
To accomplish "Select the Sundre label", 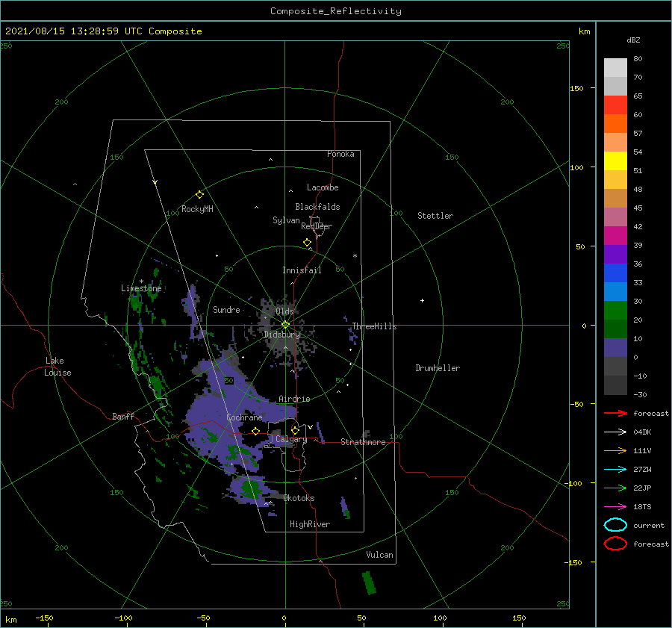I will (x=226, y=309).
